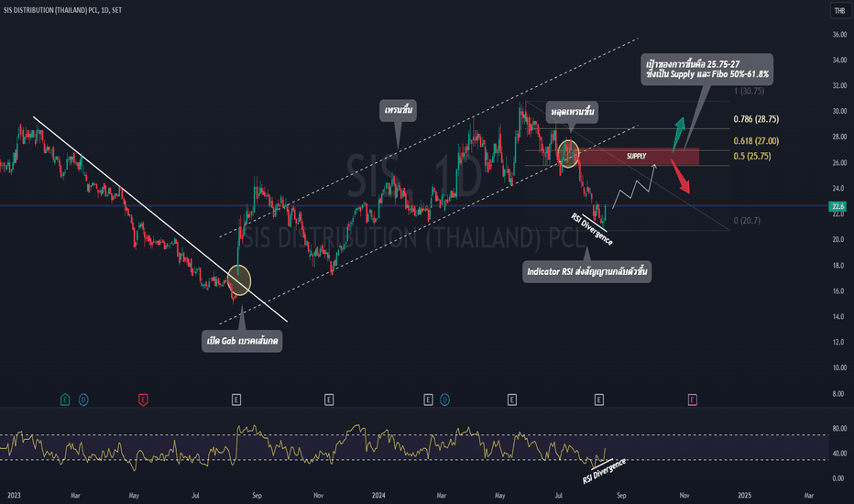Viewport: 854px width, 504px height.
Task: Open the THB currency selector
Action: click(840, 10)
